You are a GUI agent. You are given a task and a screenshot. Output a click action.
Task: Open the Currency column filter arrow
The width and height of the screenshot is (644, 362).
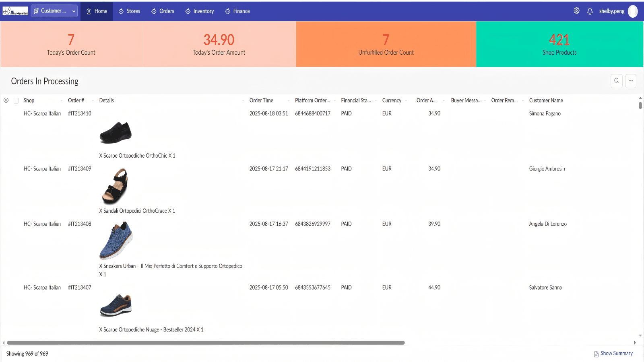pyautogui.click(x=406, y=101)
